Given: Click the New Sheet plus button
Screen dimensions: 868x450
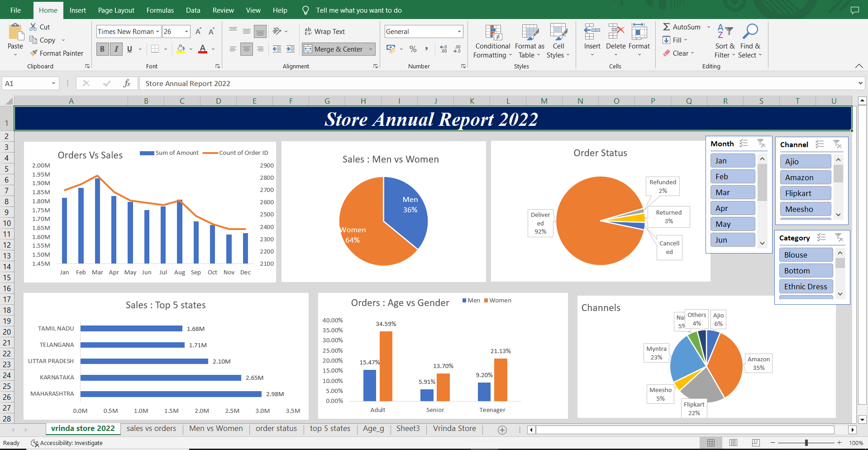Looking at the screenshot, I should coord(502,430).
